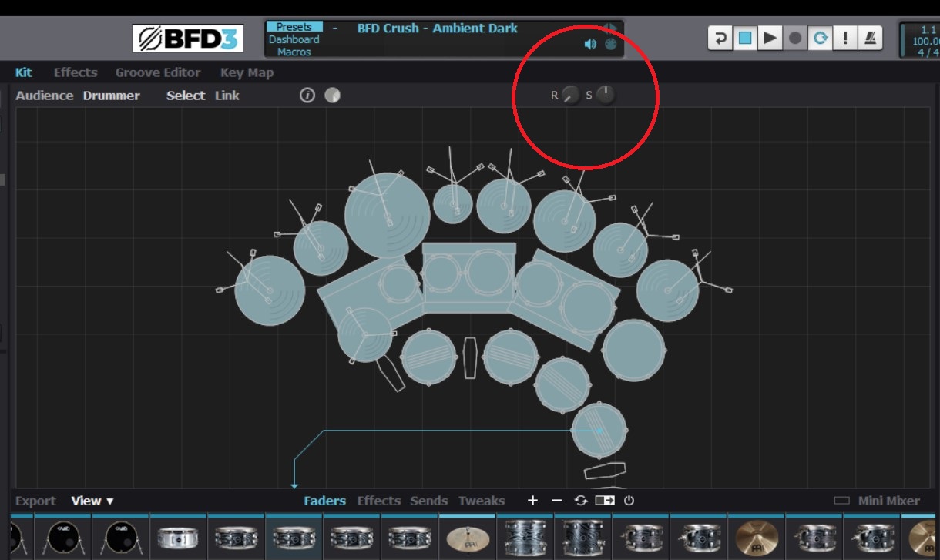Show the mixer Effects view beside Faders
Image resolution: width=940 pixels, height=560 pixels.
click(379, 501)
